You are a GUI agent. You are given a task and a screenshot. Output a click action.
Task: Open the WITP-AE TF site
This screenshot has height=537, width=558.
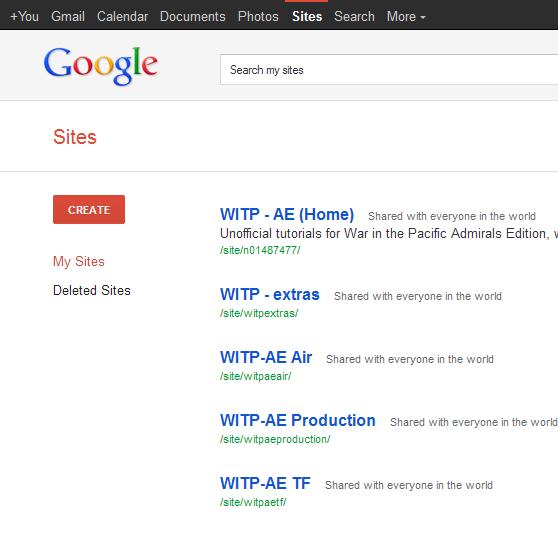point(265,484)
